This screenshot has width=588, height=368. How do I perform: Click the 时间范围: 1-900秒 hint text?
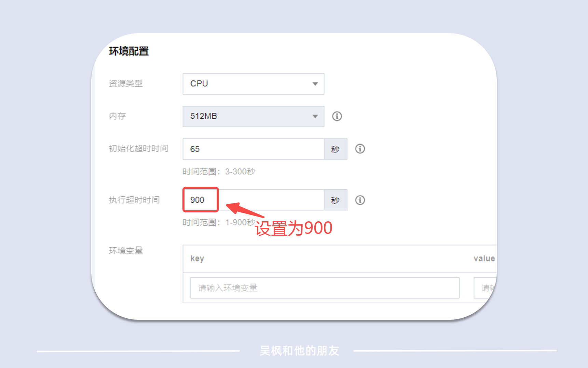[x=219, y=222]
